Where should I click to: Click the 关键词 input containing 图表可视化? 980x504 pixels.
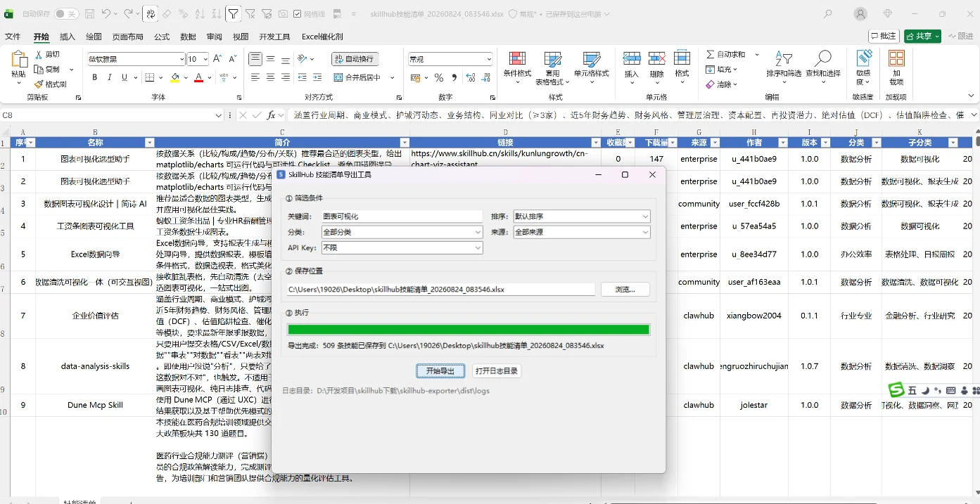point(402,217)
